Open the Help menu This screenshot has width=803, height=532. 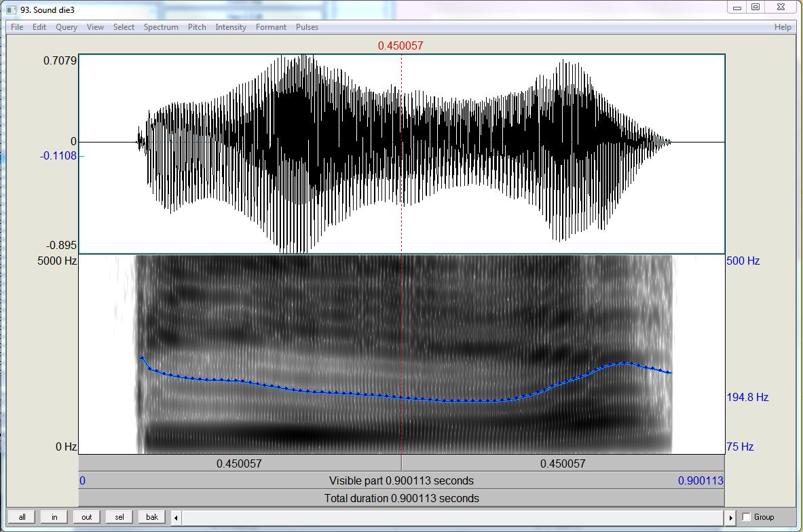[x=783, y=27]
